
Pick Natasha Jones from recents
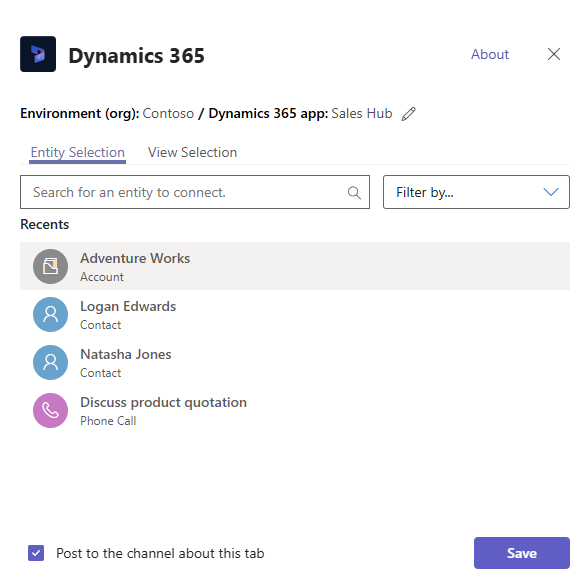pyautogui.click(x=295, y=362)
